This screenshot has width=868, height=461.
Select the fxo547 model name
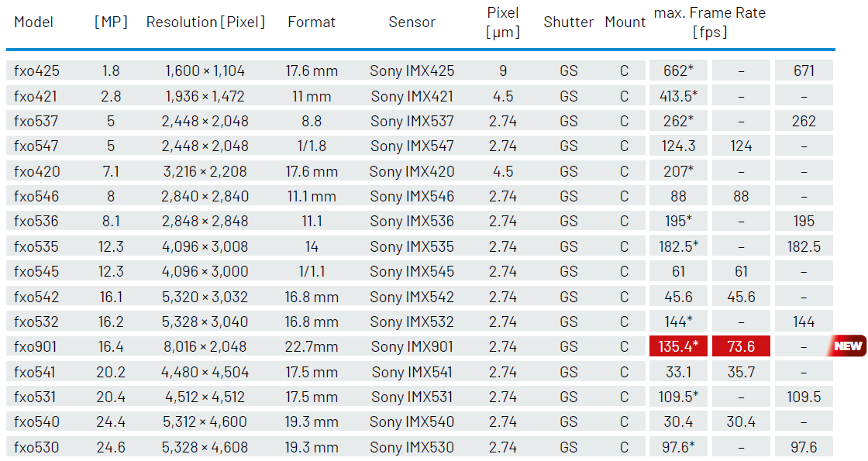click(x=36, y=146)
